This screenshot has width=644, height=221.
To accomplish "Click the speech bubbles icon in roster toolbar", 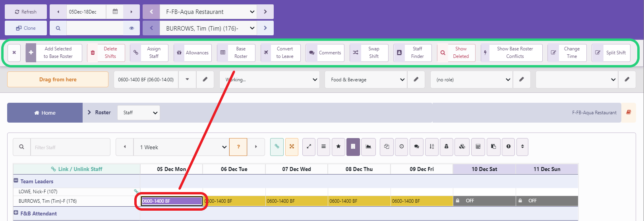I will pyautogui.click(x=416, y=147).
